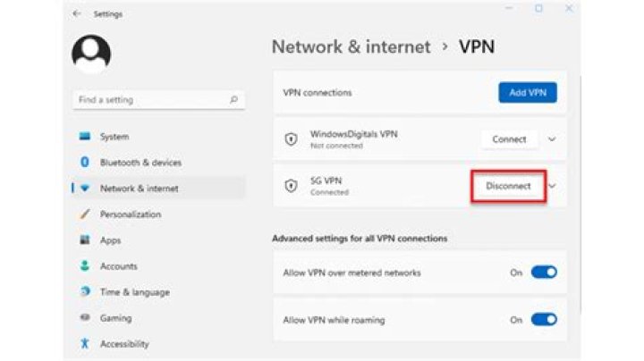The image size is (644, 361).
Task: Expand the WindowsDigitals VPN entry chevron
Action: (552, 139)
